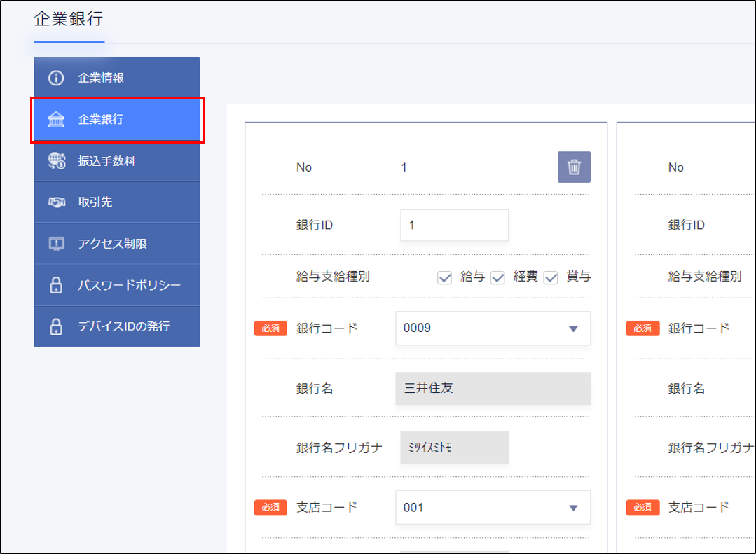Screen dimensions: 756x554
Task: Open the パスワードポリシー menu item
Action: click(x=117, y=285)
